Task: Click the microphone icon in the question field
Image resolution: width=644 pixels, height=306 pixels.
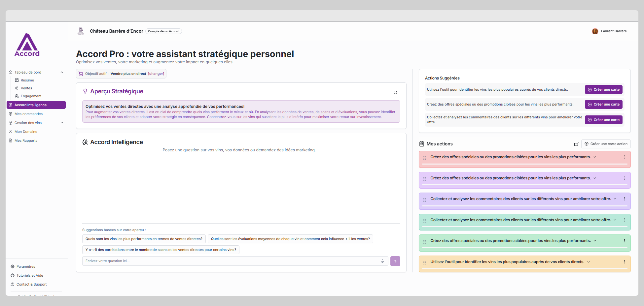Action: 382,261
